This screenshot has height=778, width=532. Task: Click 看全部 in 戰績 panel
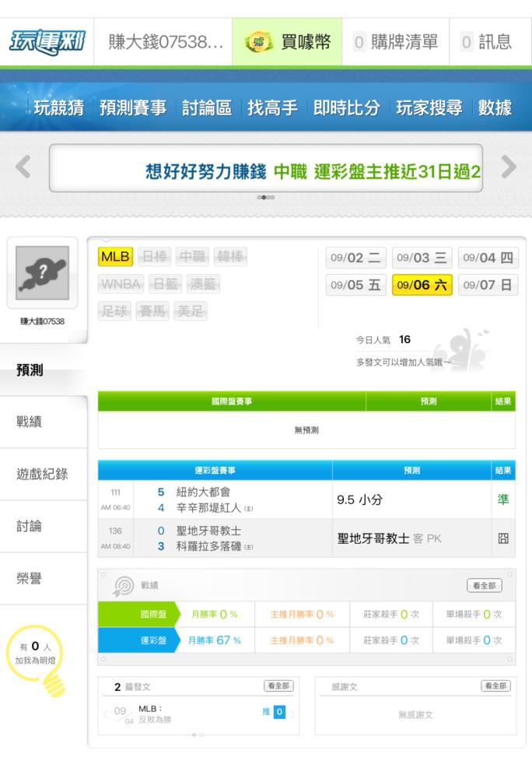pos(485,586)
